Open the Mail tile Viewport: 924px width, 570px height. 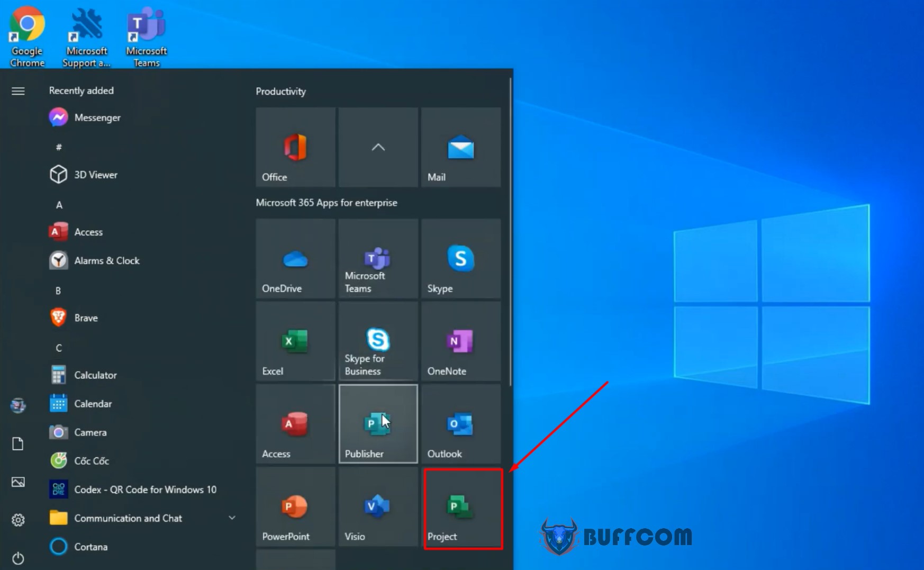pyautogui.click(x=461, y=147)
